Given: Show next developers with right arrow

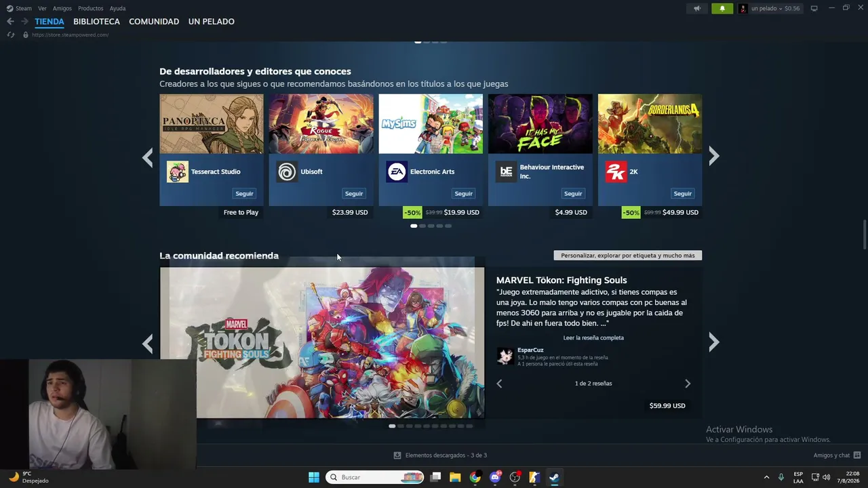Looking at the screenshot, I should [714, 157].
